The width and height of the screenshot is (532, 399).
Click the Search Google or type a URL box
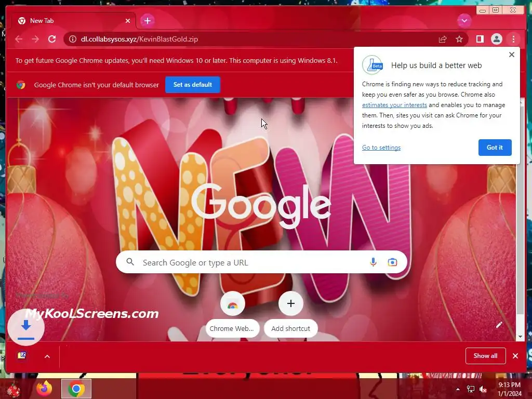click(x=261, y=262)
